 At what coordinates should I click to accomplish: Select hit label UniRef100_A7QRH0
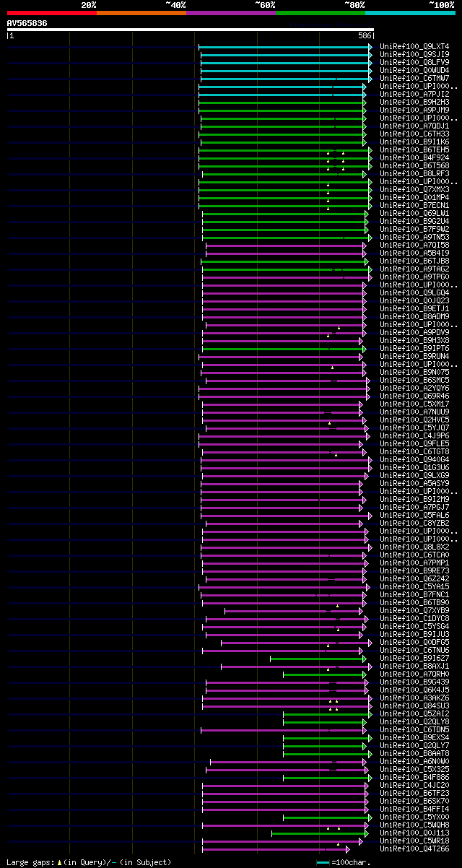[x=414, y=674]
